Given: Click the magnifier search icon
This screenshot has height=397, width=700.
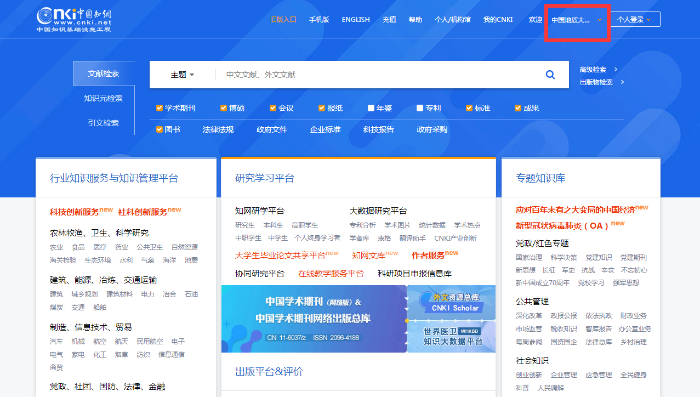Looking at the screenshot, I should 550,75.
